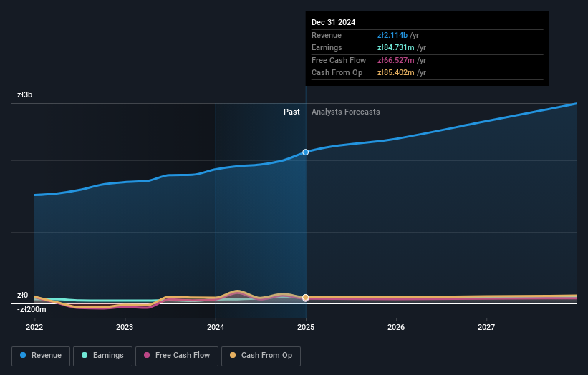Toggle the Revenue legend series

click(41, 356)
